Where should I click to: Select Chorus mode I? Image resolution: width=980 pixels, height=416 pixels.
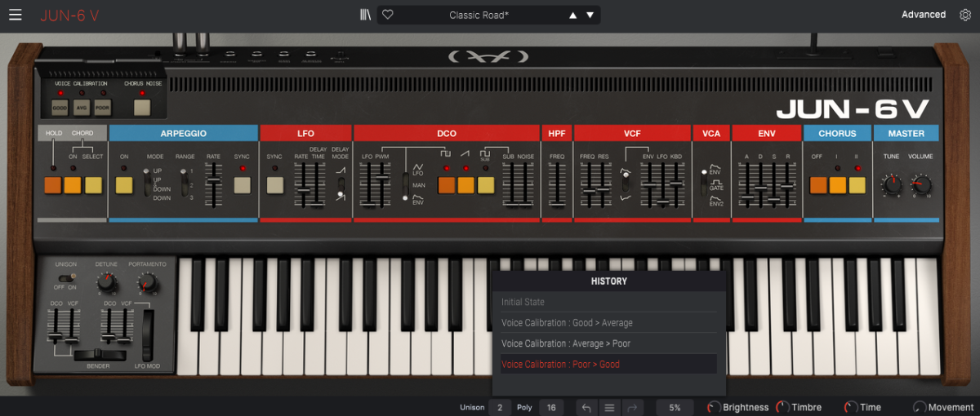point(838,185)
